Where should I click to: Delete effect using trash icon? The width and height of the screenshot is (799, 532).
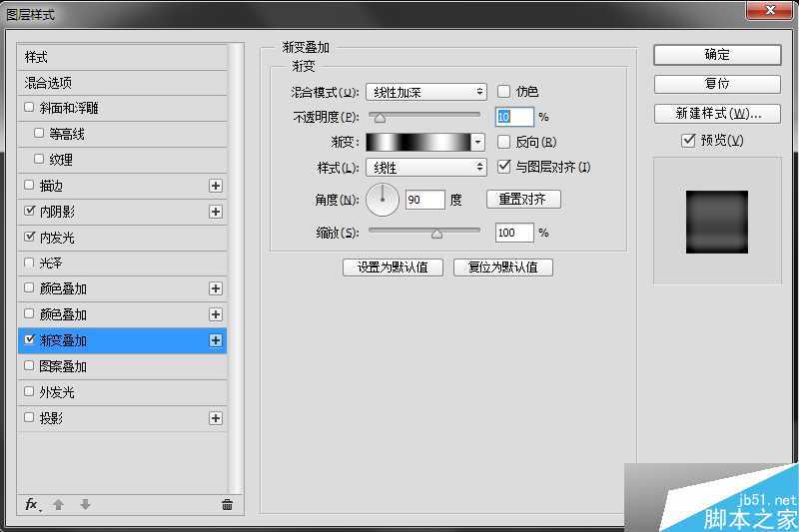tap(228, 504)
